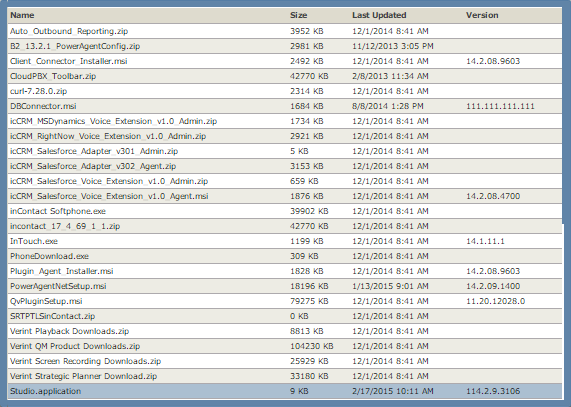The height and width of the screenshot is (407, 571).
Task: Select SRTPTLSinContact.zip file
Action: point(52,316)
